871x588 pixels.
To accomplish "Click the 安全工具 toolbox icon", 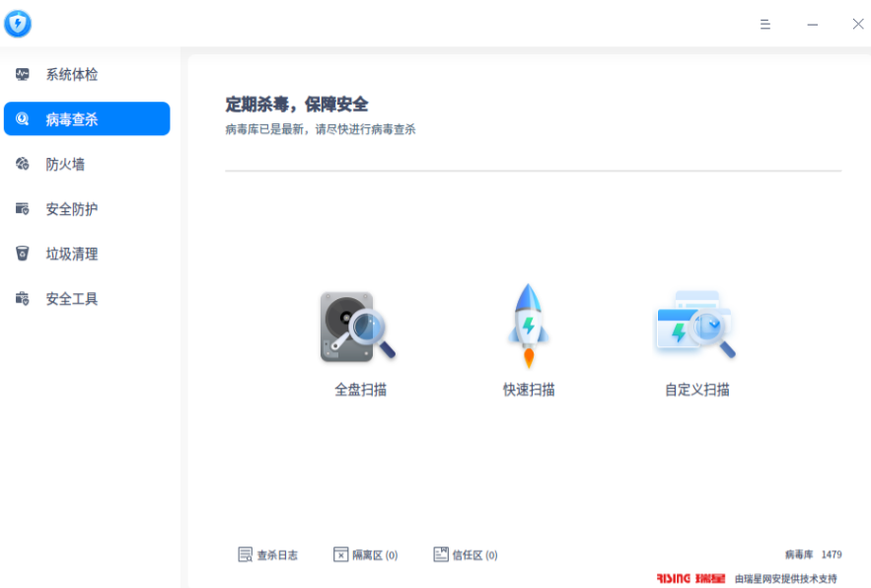I will click(x=23, y=299).
